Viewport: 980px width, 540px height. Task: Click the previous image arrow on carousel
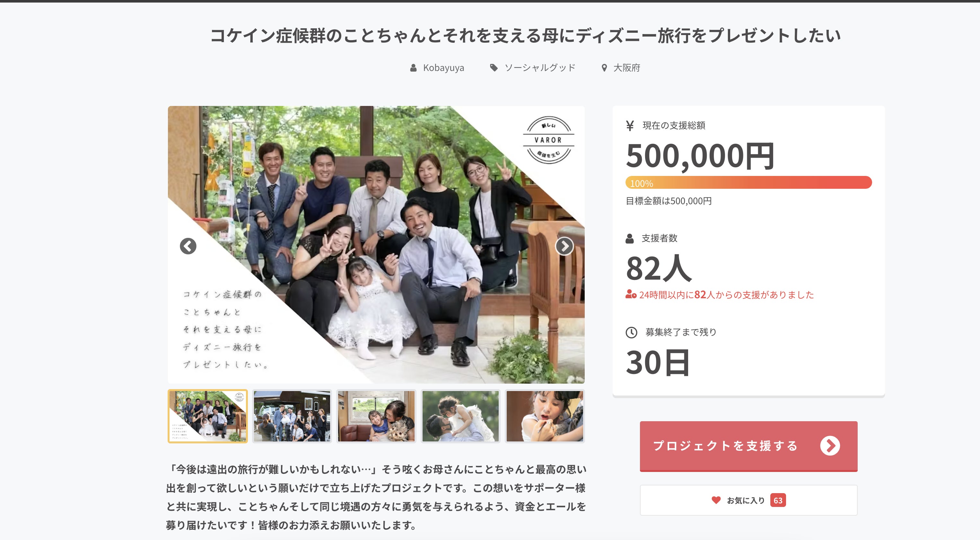pos(188,246)
